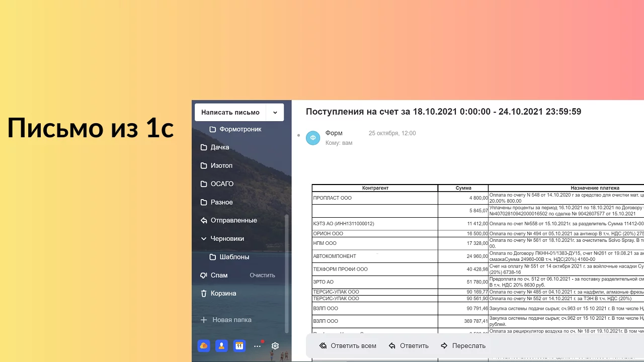Click the Кому: вам recipient line

coord(339,143)
